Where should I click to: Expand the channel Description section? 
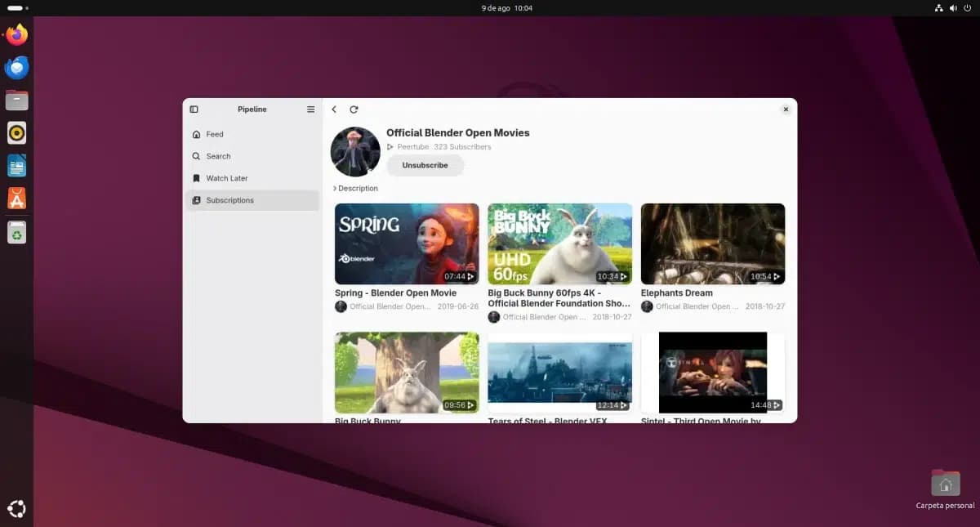[x=355, y=189]
